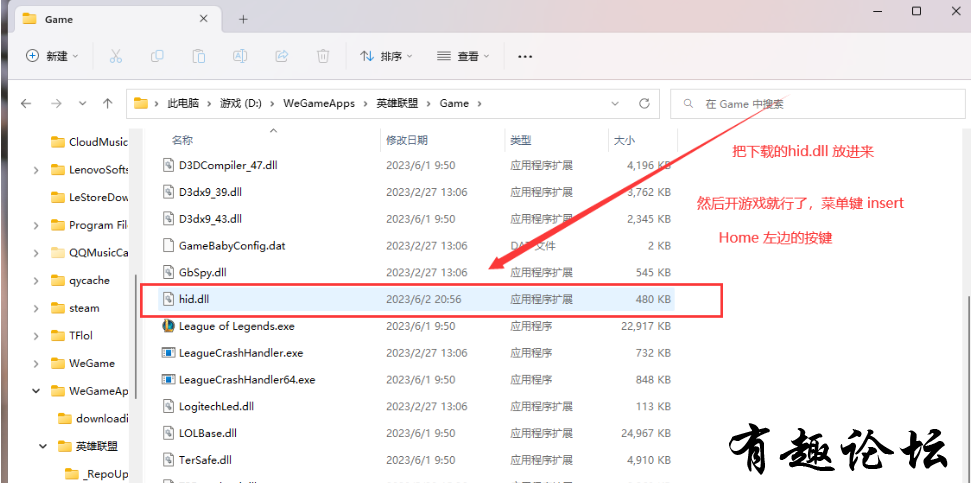
Task: Sort files by 修改日期 column header
Action: click(407, 141)
